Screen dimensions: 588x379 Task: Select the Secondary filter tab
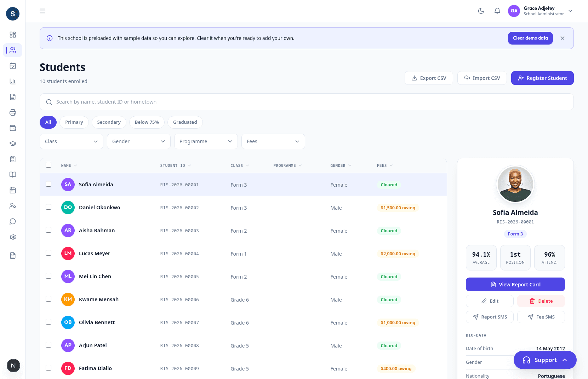(x=109, y=122)
